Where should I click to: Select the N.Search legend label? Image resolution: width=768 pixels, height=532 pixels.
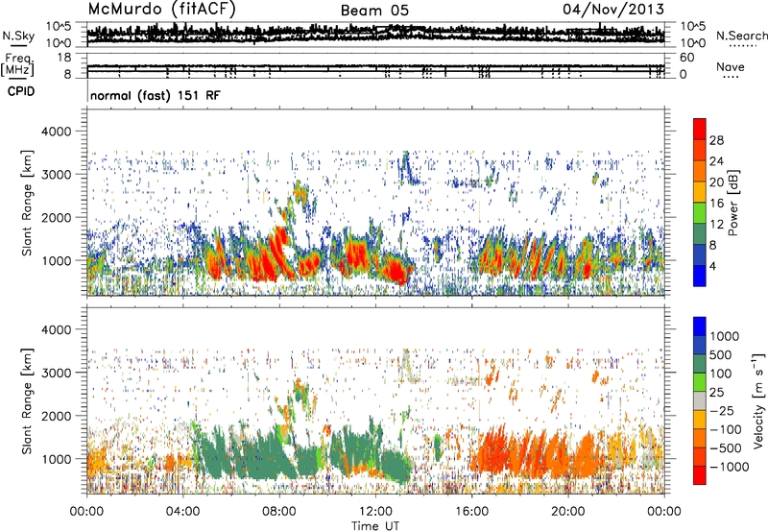coord(742,36)
